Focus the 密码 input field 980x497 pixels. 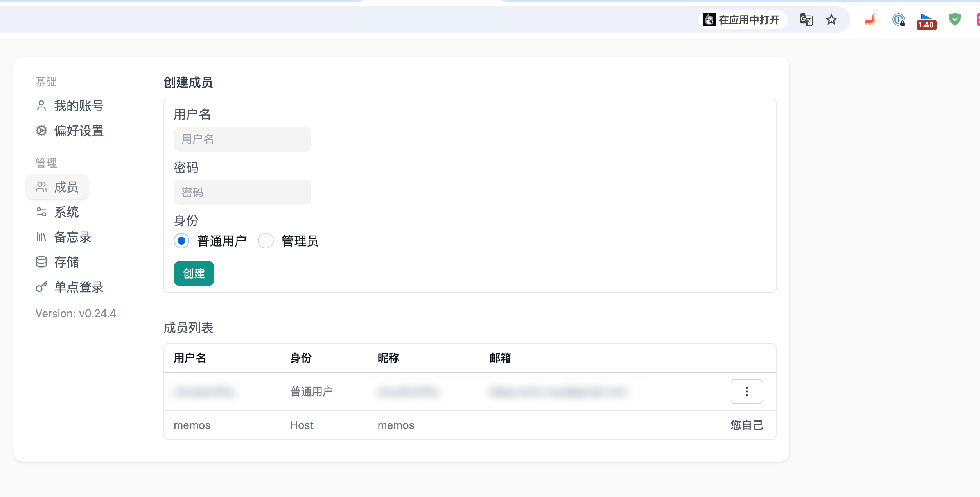(242, 192)
